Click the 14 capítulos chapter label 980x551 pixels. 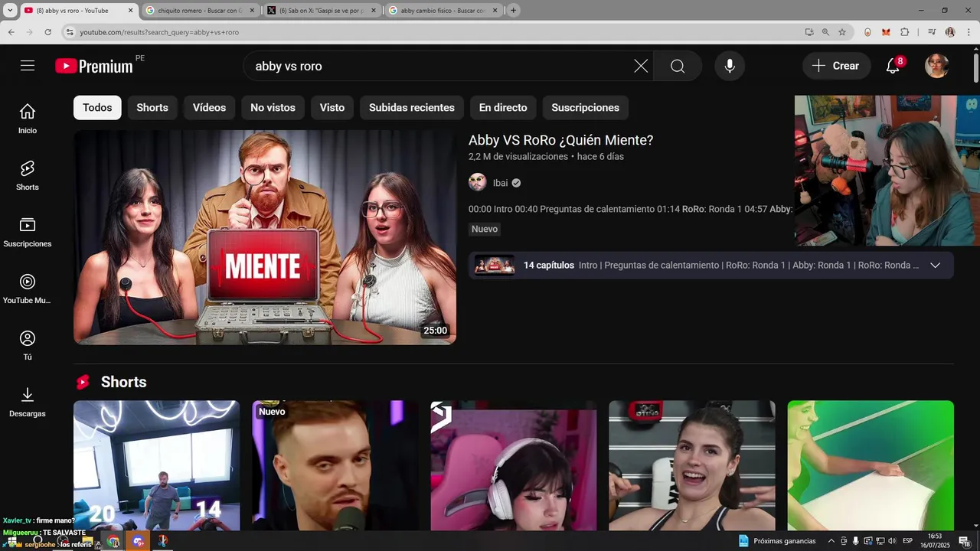pos(548,266)
